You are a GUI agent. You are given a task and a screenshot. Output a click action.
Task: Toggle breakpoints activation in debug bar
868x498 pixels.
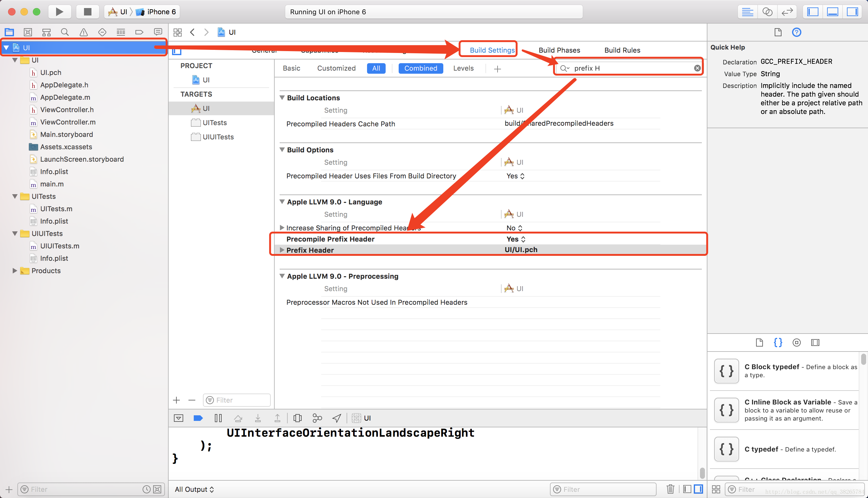click(198, 418)
